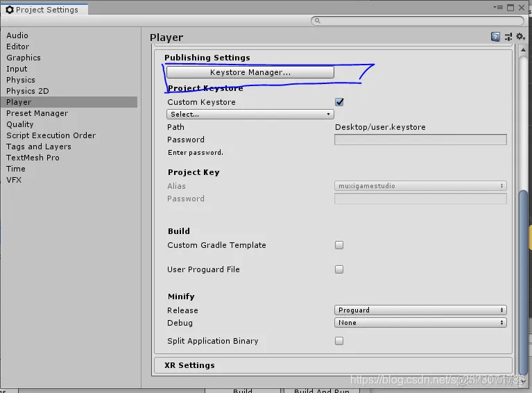The image size is (532, 393).
Task: Enable Custom Gradle Template checkbox
Action: pos(339,245)
